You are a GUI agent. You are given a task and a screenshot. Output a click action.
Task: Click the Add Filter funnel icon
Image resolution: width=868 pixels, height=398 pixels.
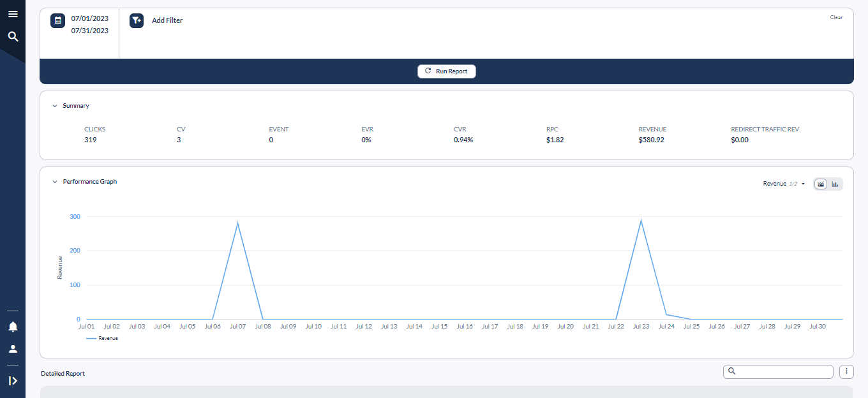pyautogui.click(x=137, y=20)
